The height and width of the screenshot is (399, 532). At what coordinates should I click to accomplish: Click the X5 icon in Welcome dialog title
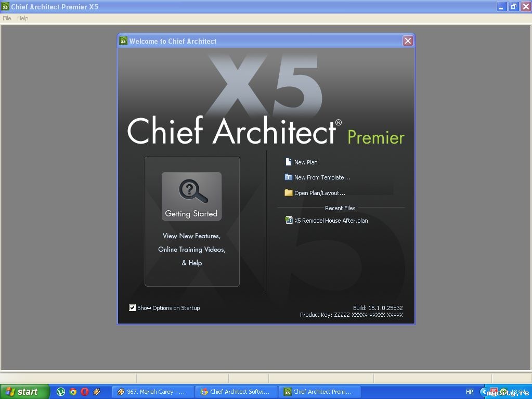123,41
